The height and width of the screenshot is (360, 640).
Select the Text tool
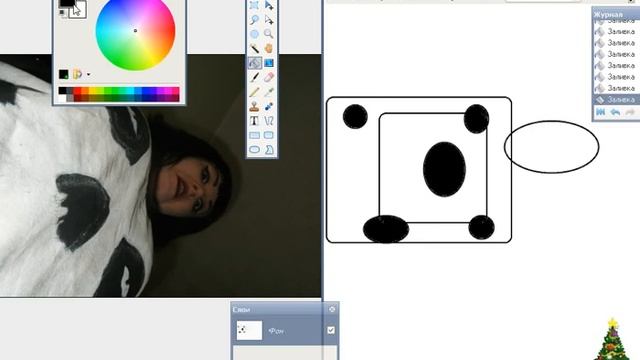pyautogui.click(x=254, y=121)
